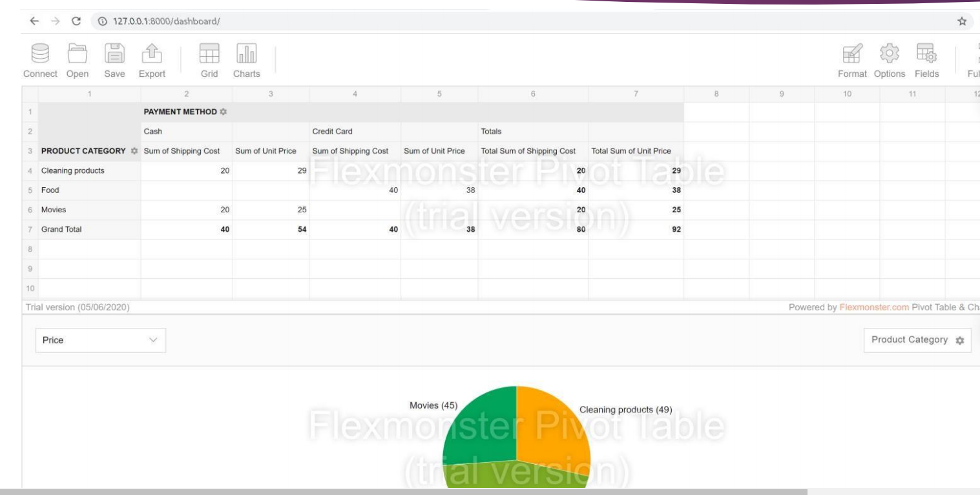Click the 'Total Sum of Unit Price' header
The height and width of the screenshot is (495, 980).
(636, 151)
